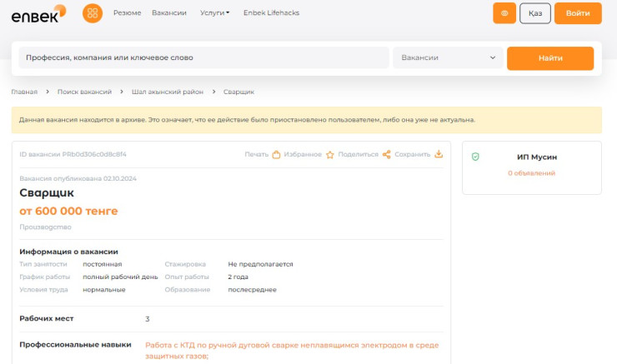The image size is (617, 364).
Task: Switch language with the Қаз button
Action: tap(535, 13)
